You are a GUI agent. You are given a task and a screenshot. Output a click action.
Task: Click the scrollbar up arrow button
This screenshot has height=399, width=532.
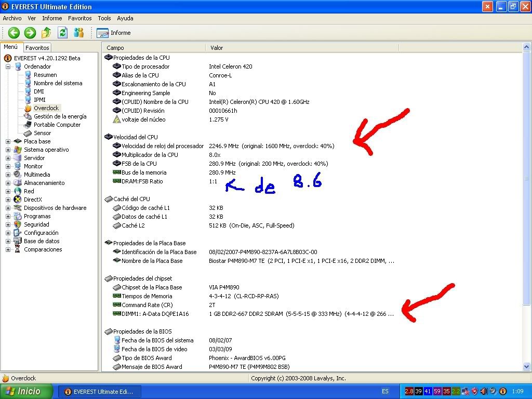[527, 47]
